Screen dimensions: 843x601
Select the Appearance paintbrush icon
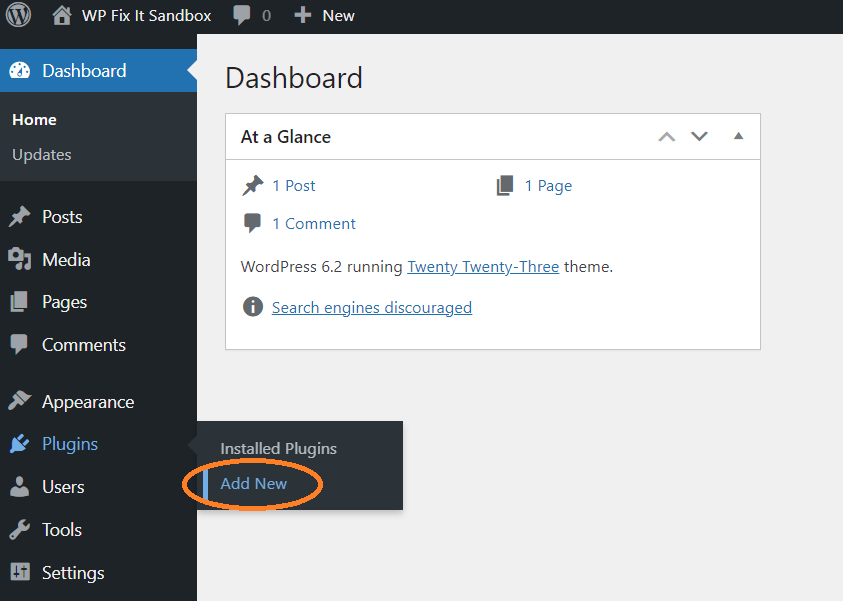coord(21,401)
